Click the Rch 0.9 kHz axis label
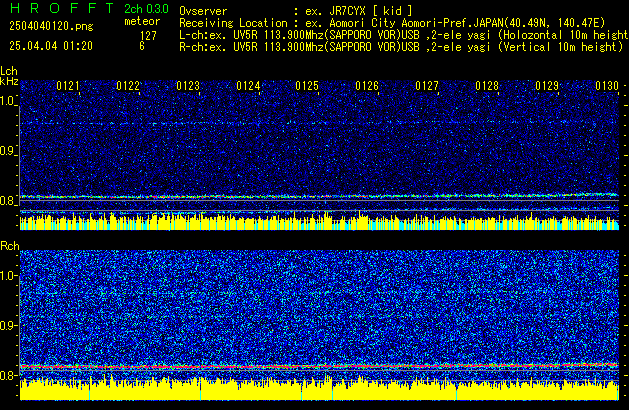This screenshot has width=629, height=410. pos(8,325)
